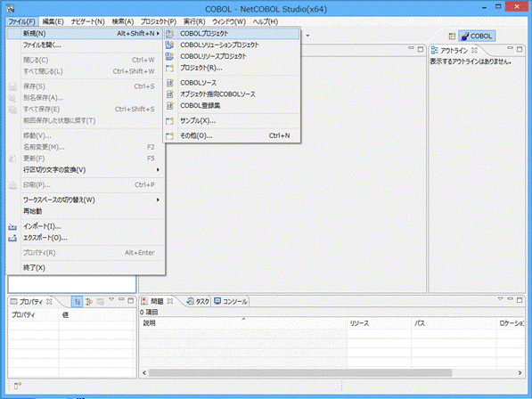532x399 pixels.
Task: Open the toolbar dropdown arrow after the submenu
Action: [x=307, y=36]
